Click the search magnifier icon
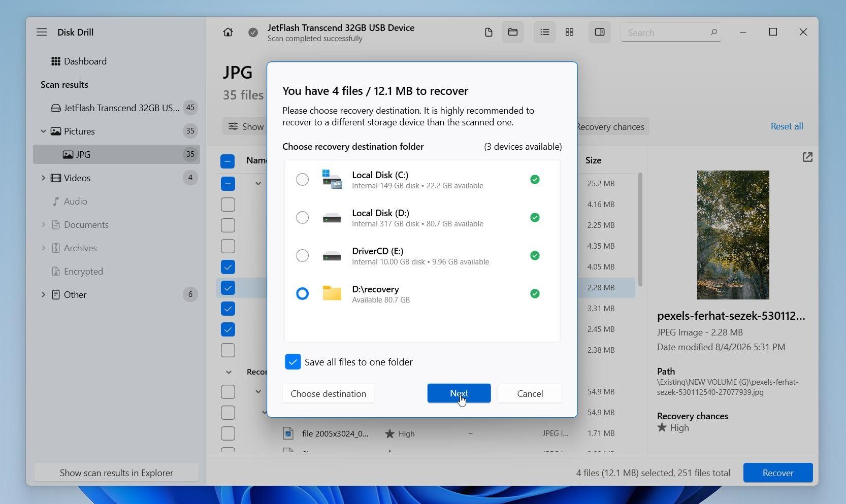 pyautogui.click(x=713, y=32)
